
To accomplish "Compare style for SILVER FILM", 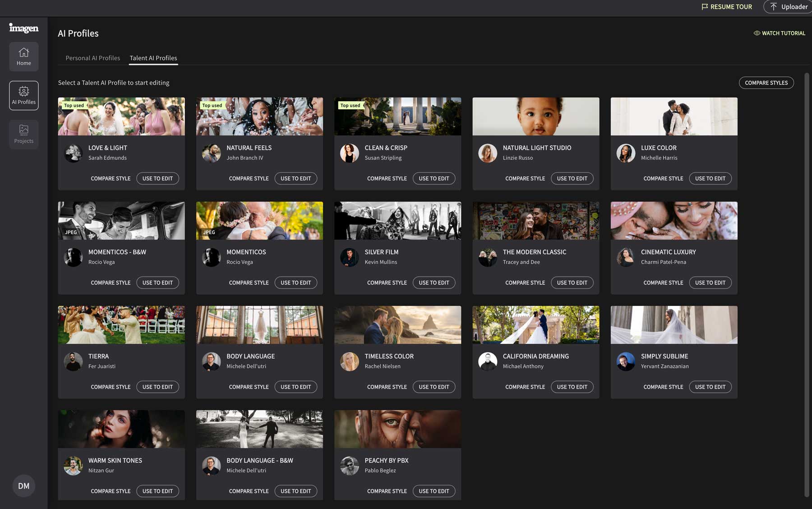I will click(x=387, y=282).
